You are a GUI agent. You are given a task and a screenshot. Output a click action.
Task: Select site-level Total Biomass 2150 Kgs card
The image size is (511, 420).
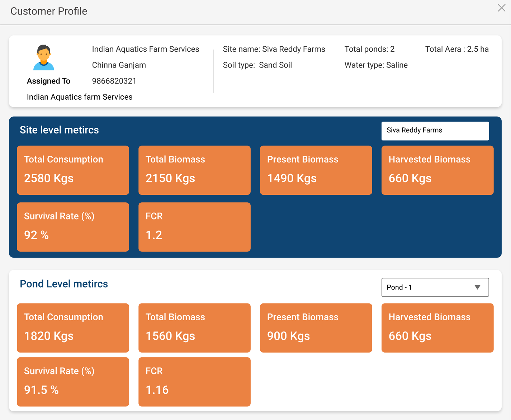pos(194,170)
